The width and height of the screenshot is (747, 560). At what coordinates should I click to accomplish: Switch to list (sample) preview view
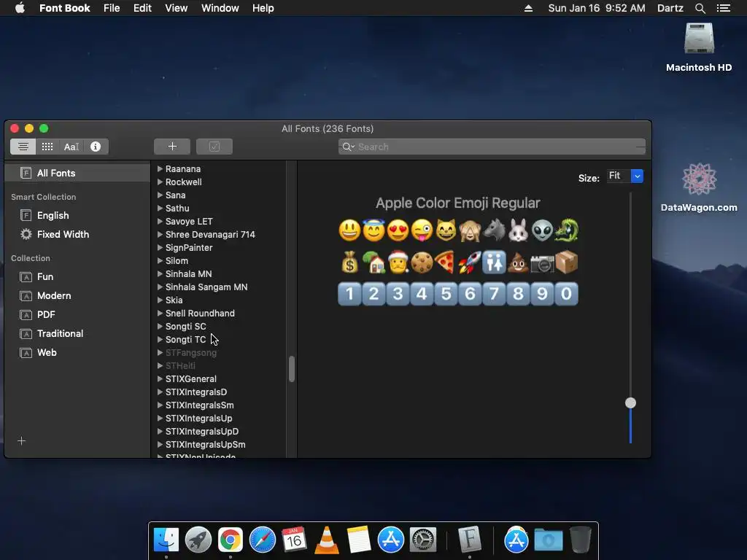tap(23, 147)
